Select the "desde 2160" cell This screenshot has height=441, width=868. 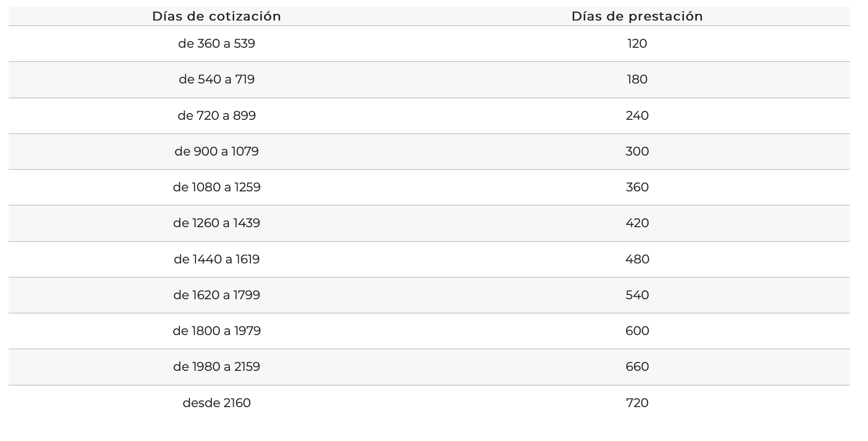[217, 403]
